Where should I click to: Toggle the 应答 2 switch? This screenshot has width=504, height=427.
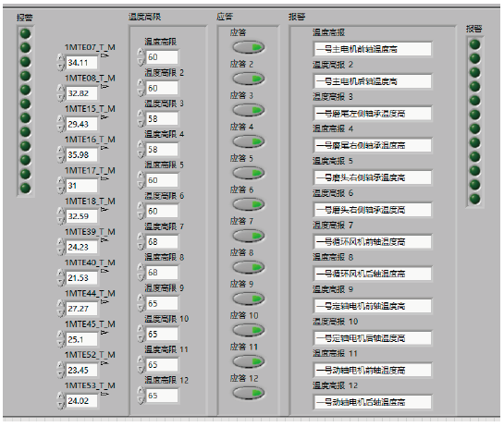click(249, 79)
